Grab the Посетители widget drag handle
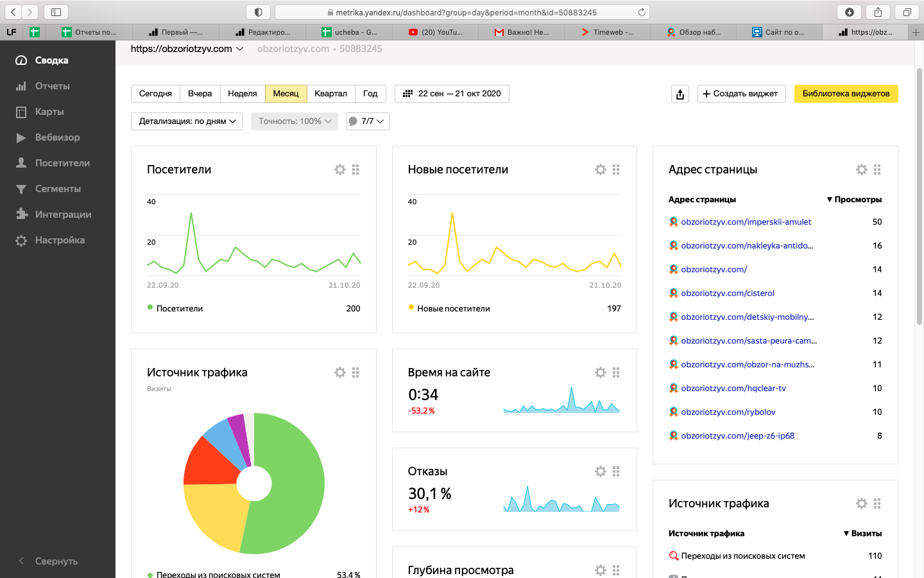Screen dimensions: 924x578 (x=355, y=170)
